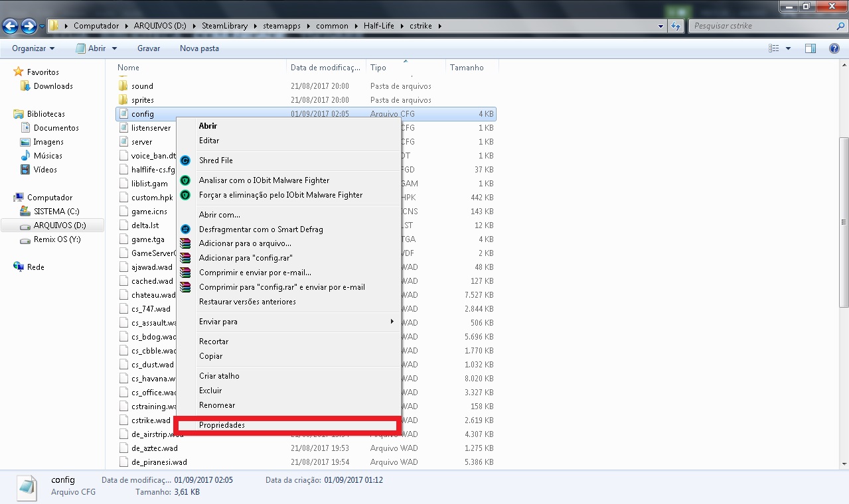Choose Copiar in the context menu
This screenshot has width=849, height=504.
click(x=288, y=356)
